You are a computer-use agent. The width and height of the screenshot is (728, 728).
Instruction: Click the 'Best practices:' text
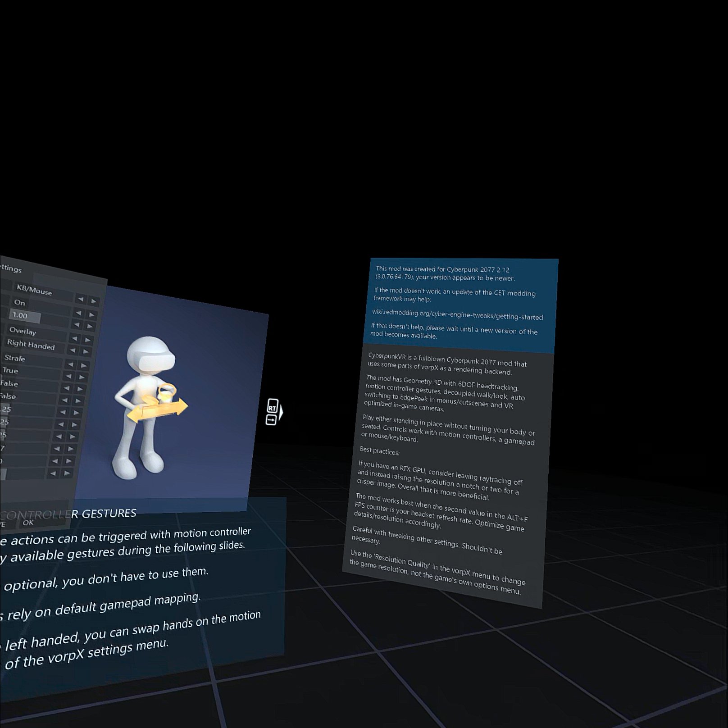(x=379, y=450)
